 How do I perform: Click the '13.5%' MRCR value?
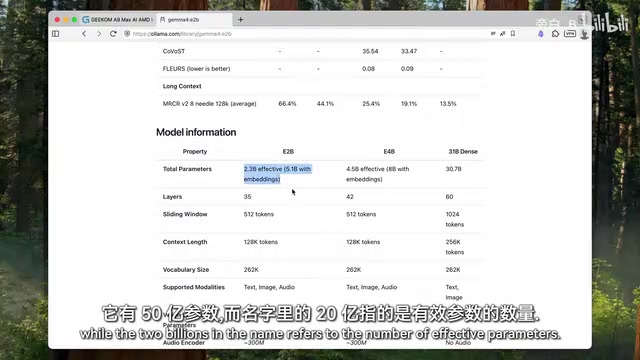tap(448, 104)
